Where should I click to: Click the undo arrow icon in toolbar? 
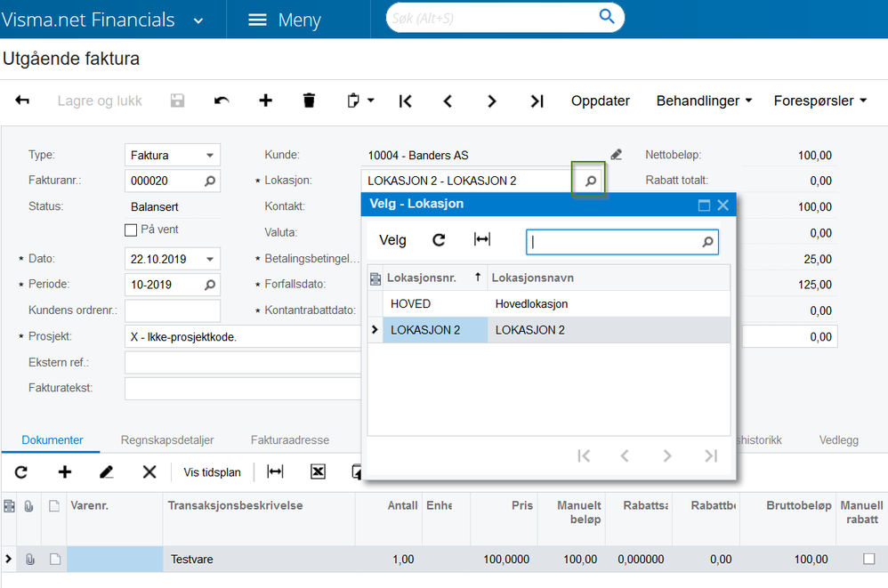click(222, 101)
